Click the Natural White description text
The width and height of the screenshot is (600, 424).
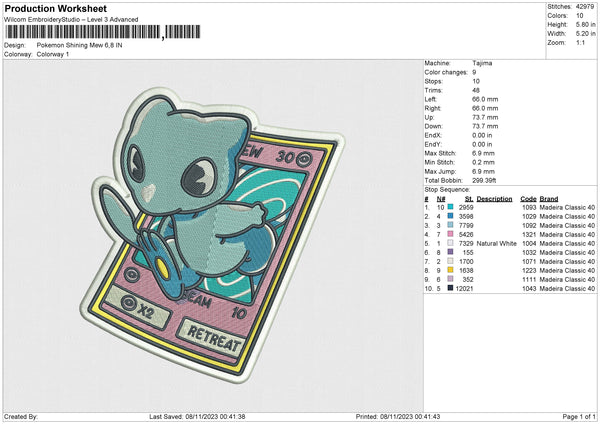click(496, 243)
